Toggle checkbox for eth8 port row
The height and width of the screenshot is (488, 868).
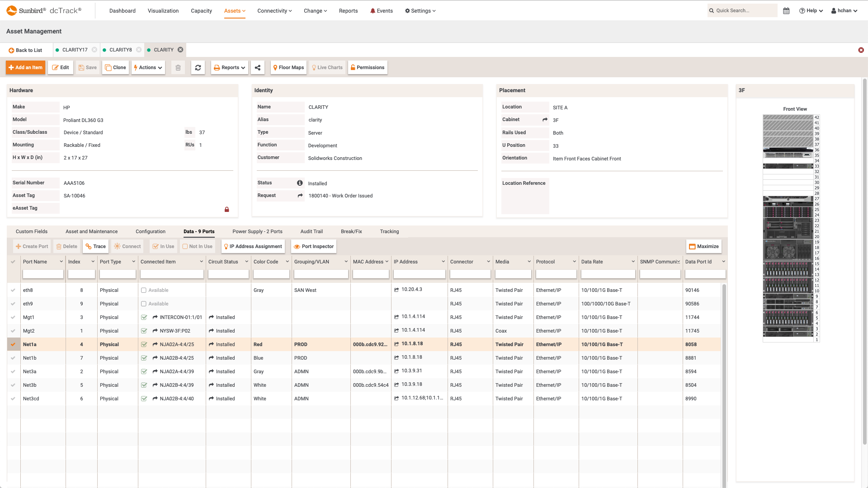click(x=13, y=290)
